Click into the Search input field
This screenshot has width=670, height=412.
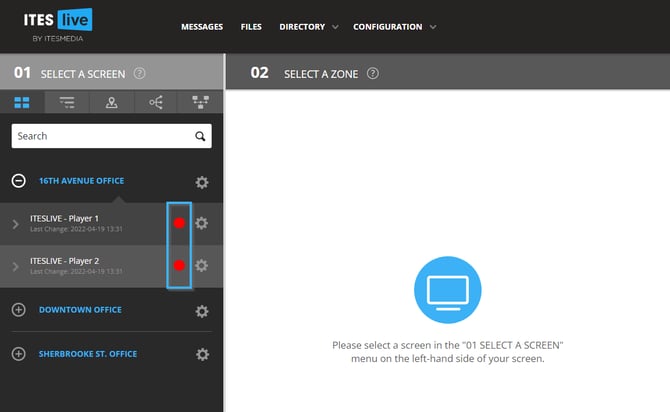coord(100,136)
